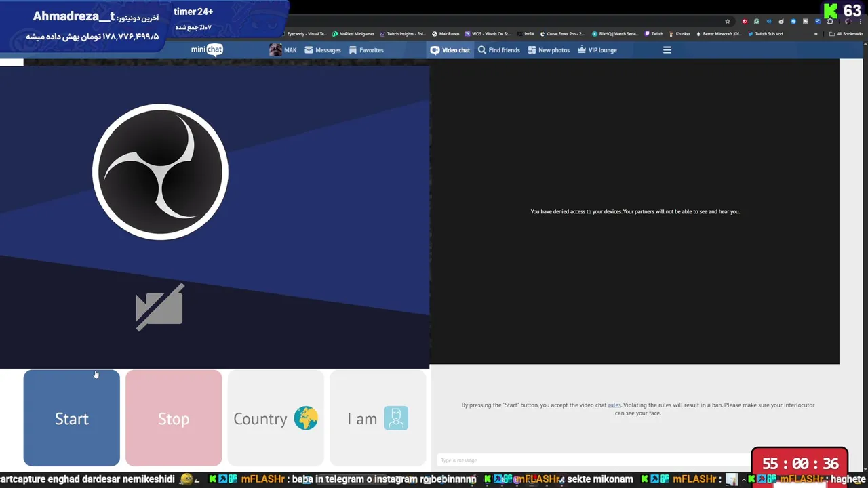Viewport: 868px width, 488px height.
Task: Open the video chat rules link
Action: tap(614, 405)
